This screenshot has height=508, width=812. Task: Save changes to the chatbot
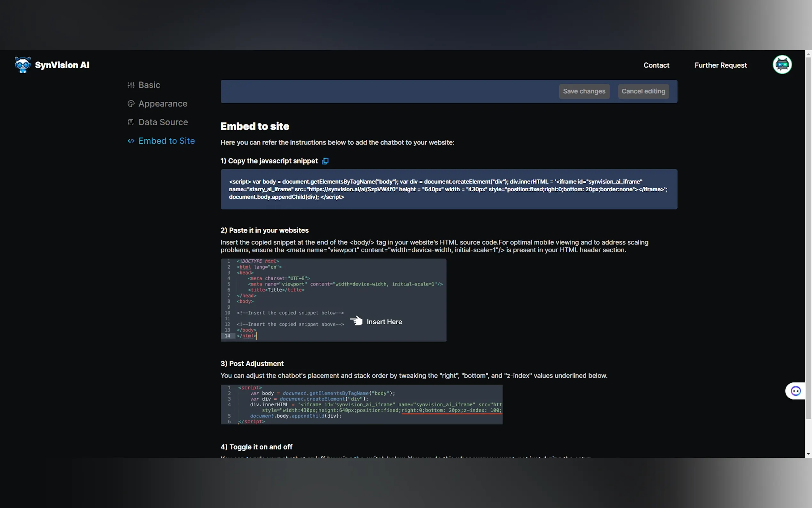[584, 91]
